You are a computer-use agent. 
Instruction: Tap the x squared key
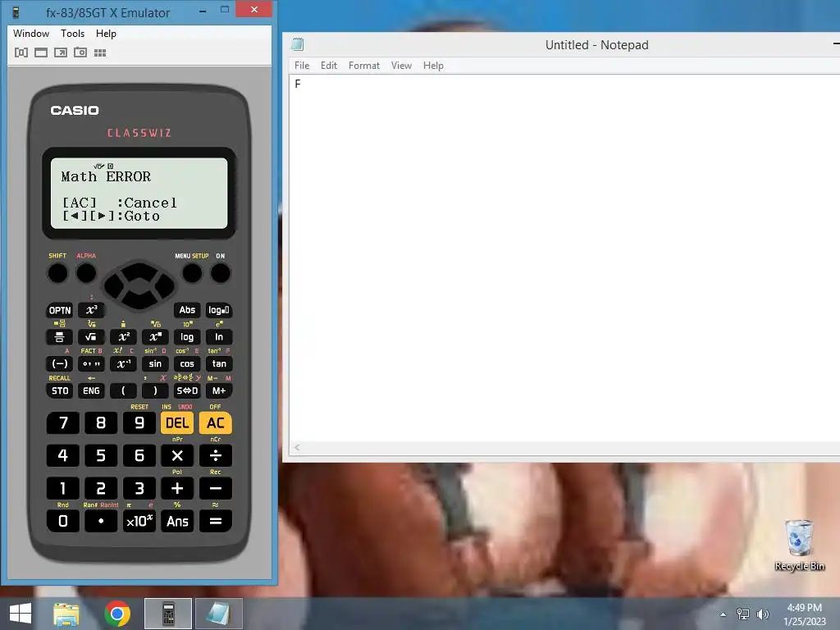tap(123, 337)
